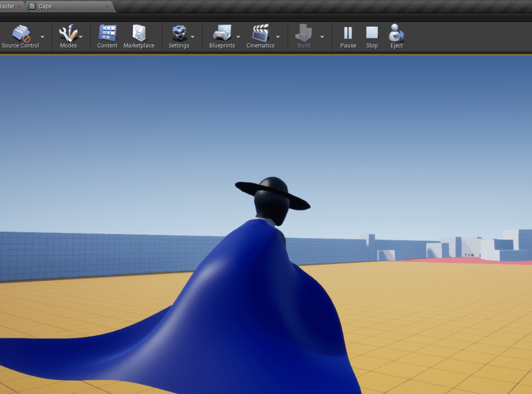532x394 pixels.
Task: Open the Source Control toolbar icon
Action: 21,34
